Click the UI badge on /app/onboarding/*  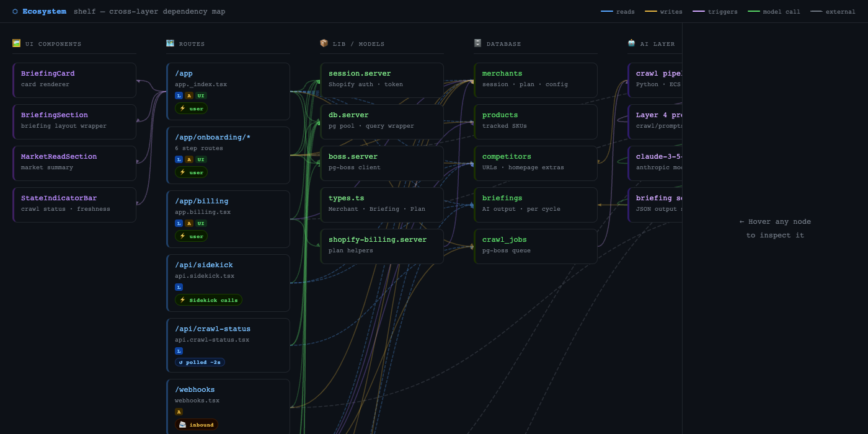201,159
